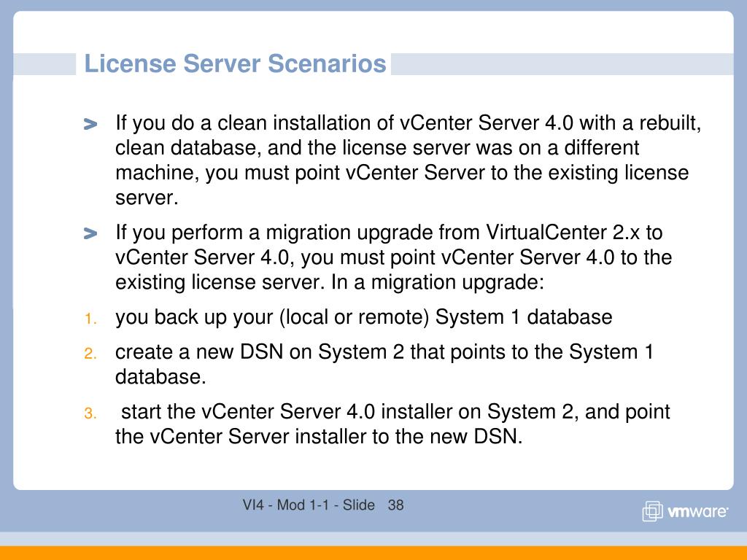Select the paragraph starting 'If you perform a migration upgrade'
747x560 pixels.
(x=393, y=257)
